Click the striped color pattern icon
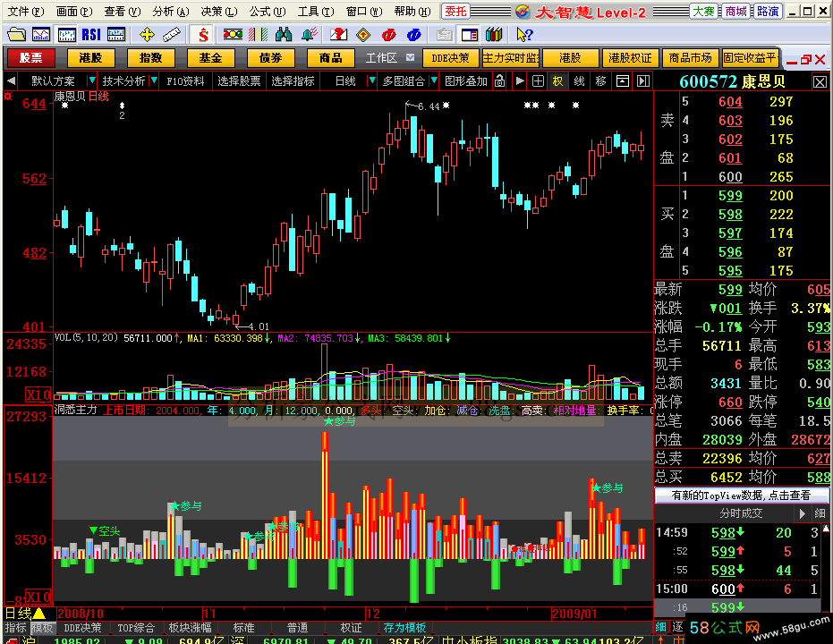 [259, 35]
